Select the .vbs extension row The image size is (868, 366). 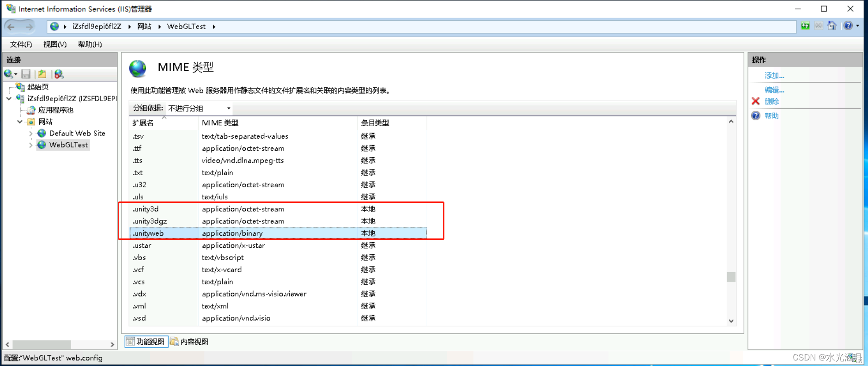(278, 257)
